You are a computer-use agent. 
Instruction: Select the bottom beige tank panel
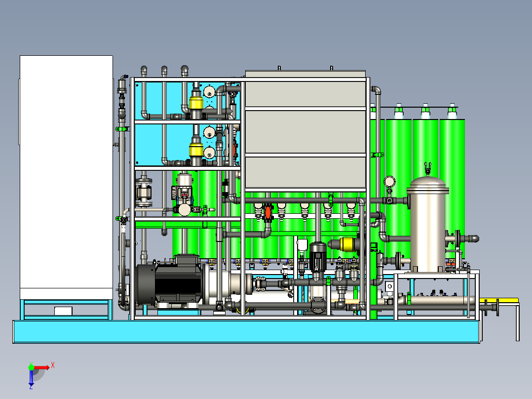[305, 172]
